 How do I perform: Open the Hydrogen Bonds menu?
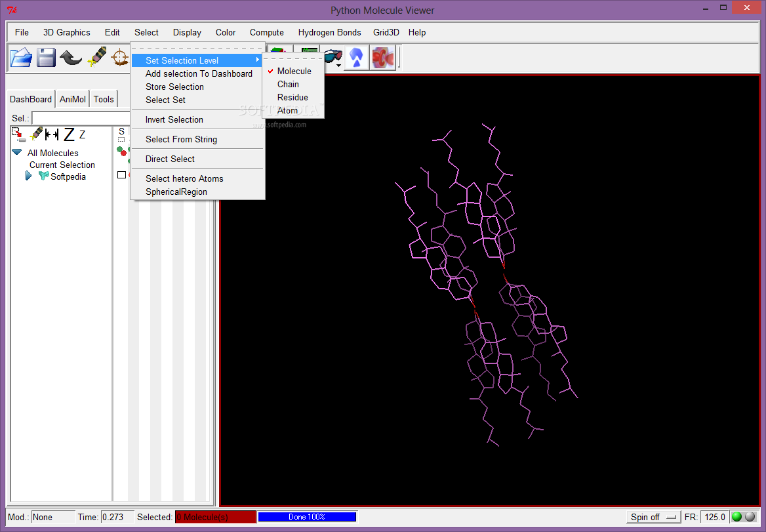pos(330,32)
